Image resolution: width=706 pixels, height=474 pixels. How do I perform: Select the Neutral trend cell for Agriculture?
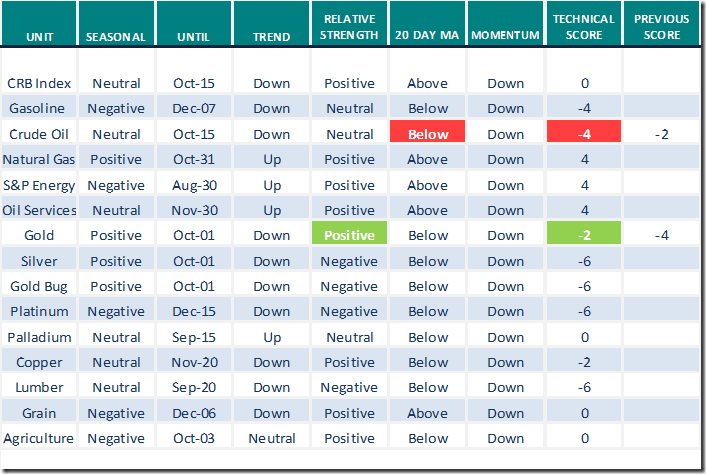point(272,438)
